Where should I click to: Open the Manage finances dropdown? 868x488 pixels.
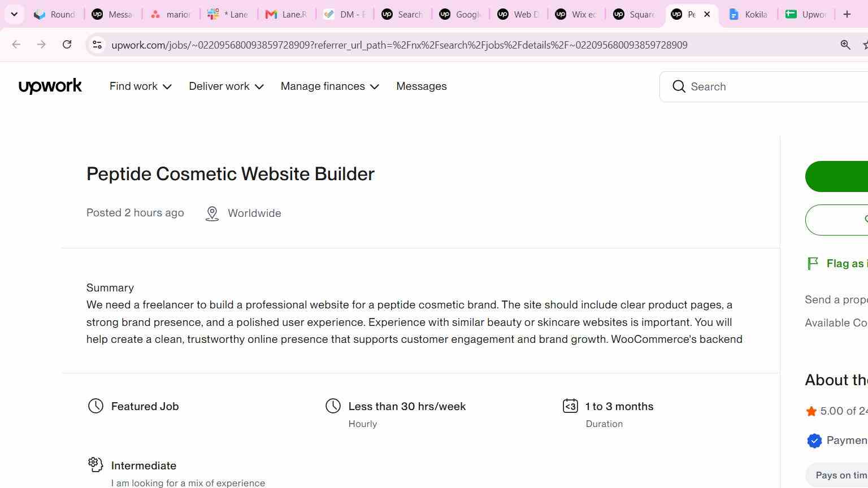[x=329, y=86]
